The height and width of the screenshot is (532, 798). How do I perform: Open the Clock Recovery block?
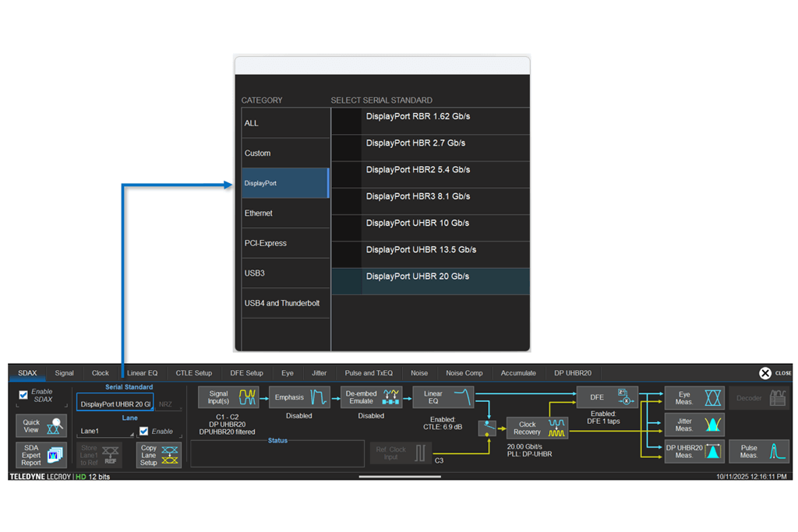click(x=537, y=428)
